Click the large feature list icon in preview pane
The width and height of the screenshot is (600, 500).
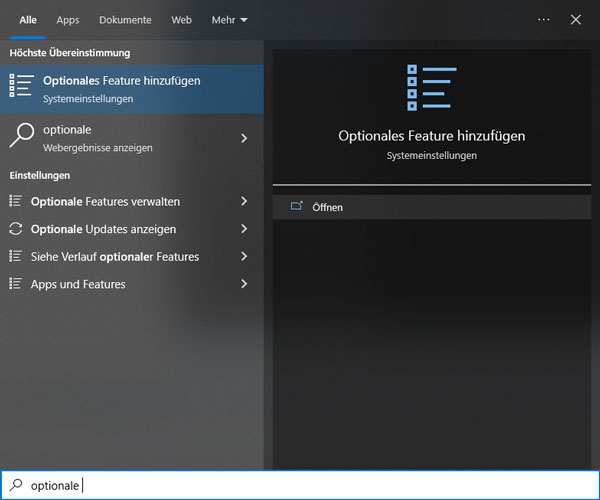point(431,88)
